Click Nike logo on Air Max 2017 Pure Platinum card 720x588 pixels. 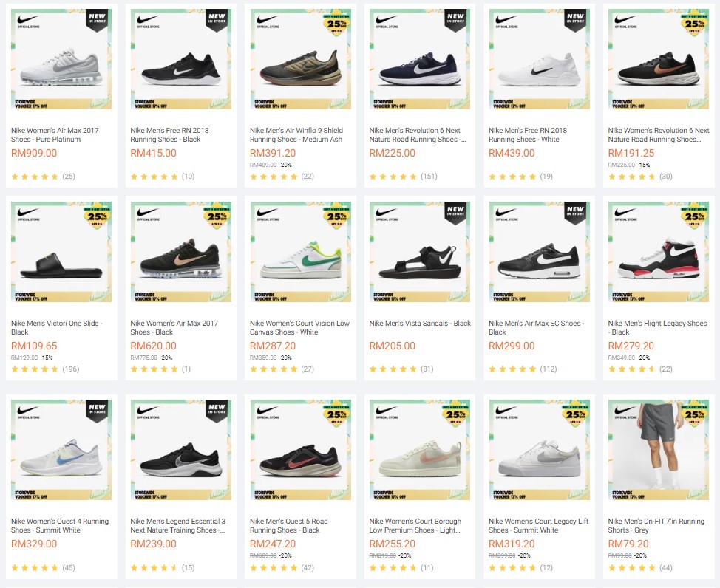click(27, 21)
